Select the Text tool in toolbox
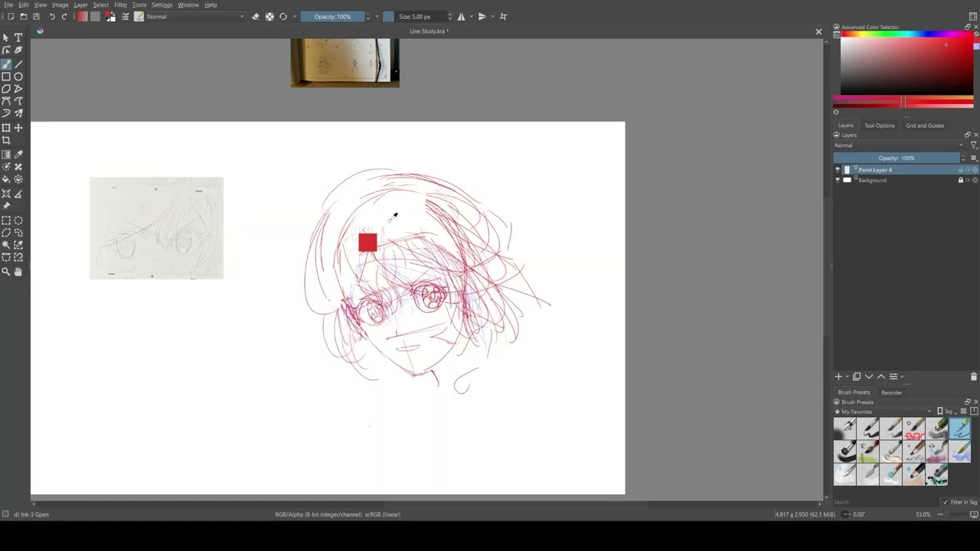 (18, 37)
